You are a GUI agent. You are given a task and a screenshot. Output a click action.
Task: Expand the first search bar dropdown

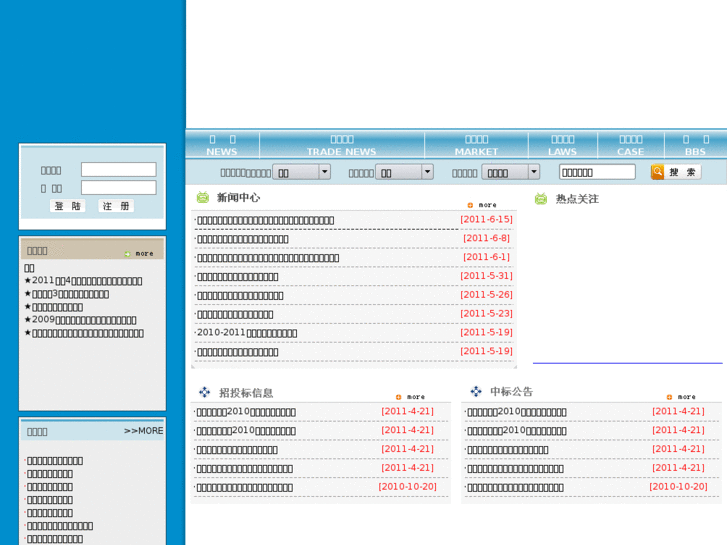(x=301, y=172)
